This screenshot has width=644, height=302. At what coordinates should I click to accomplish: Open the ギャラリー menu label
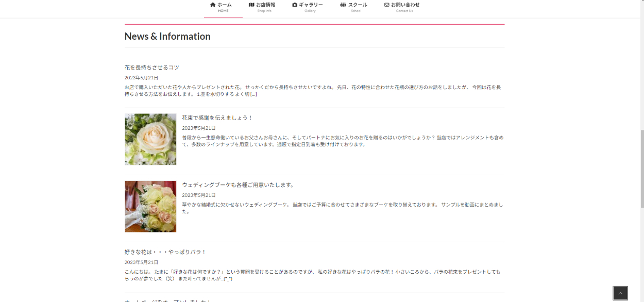click(311, 5)
